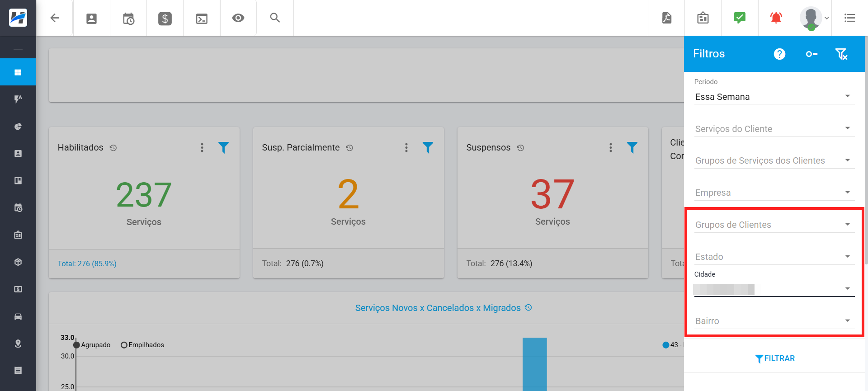Click the flag A icon in sidebar

18,99
